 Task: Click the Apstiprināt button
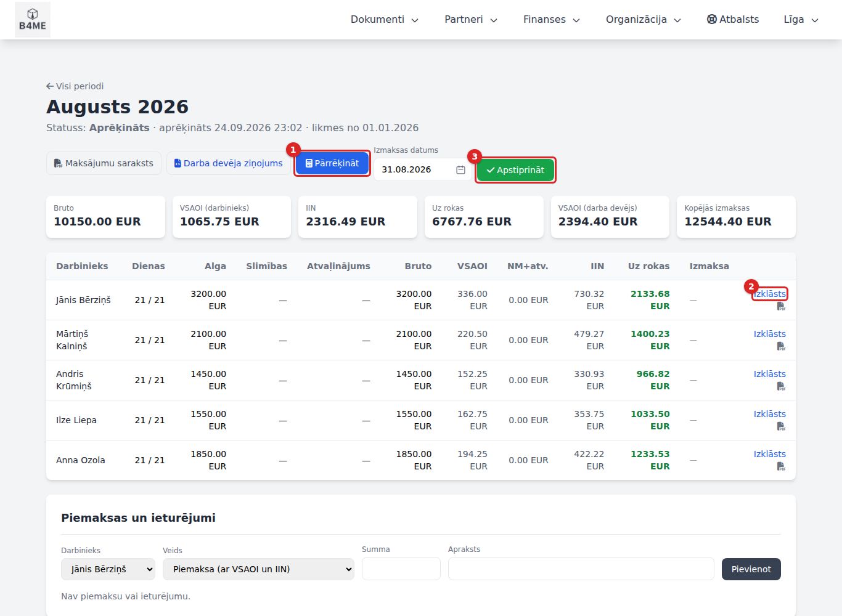tap(515, 170)
